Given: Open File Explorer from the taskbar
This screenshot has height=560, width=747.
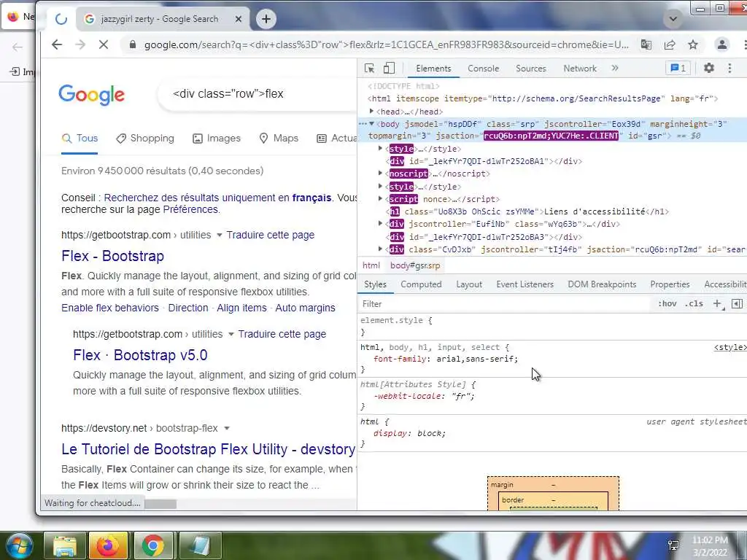Looking at the screenshot, I should click(x=65, y=545).
